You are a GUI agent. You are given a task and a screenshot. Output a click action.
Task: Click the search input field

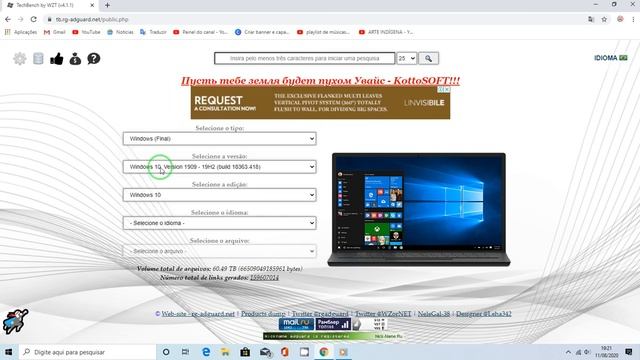pos(304,58)
